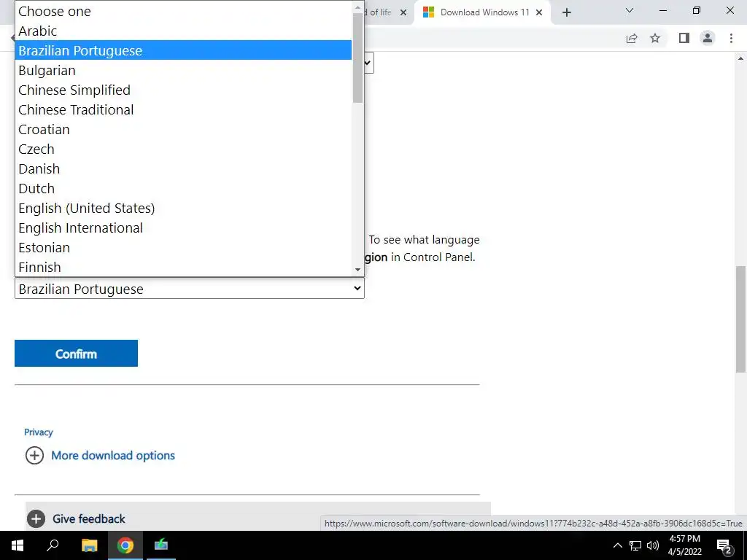Share this page icon in address bar
The width and height of the screenshot is (747, 560).
[632, 39]
